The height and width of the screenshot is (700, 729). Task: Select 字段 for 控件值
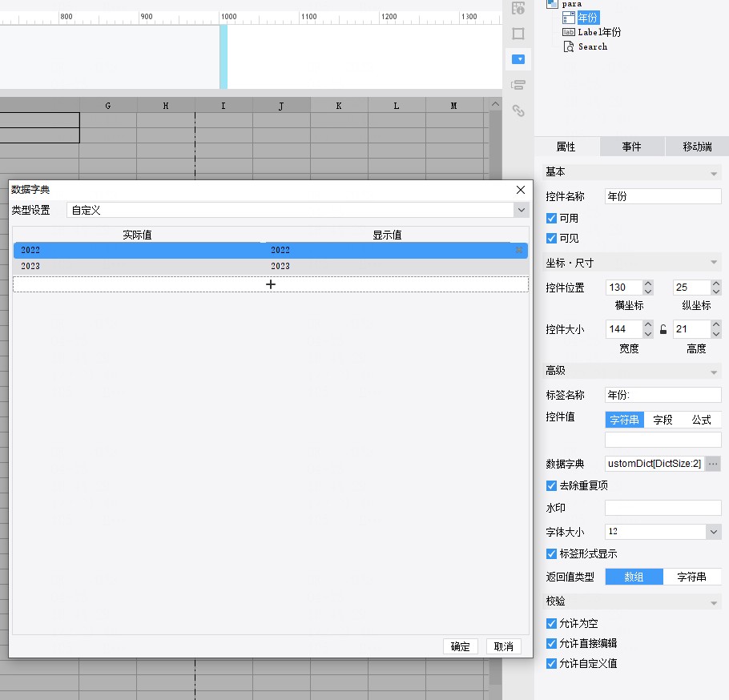pyautogui.click(x=663, y=420)
